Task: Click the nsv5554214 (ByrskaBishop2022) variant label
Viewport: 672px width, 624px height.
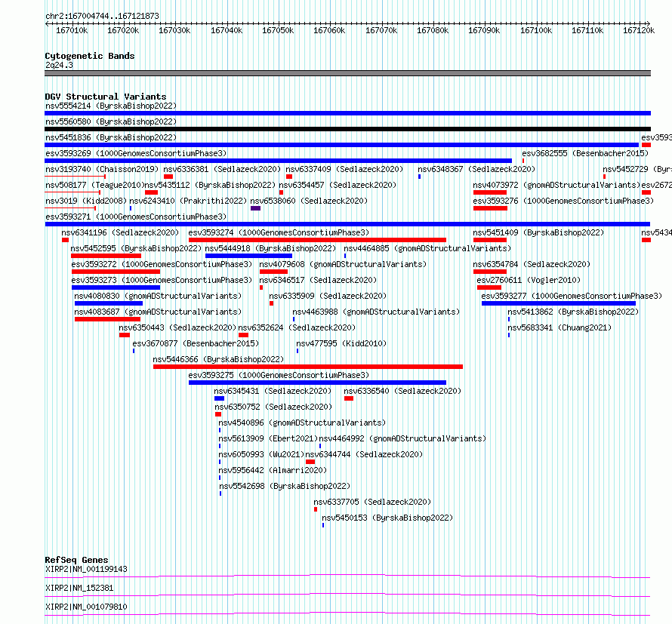Action: (110, 106)
